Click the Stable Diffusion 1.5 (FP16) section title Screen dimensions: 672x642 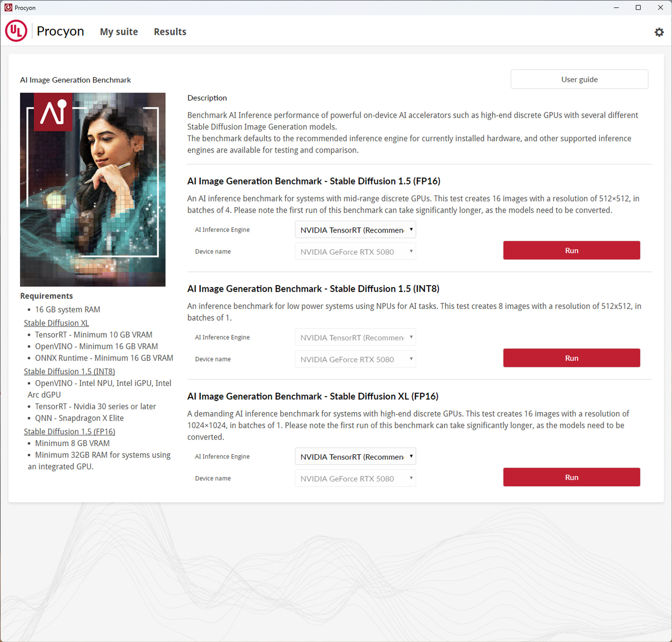[x=314, y=181]
